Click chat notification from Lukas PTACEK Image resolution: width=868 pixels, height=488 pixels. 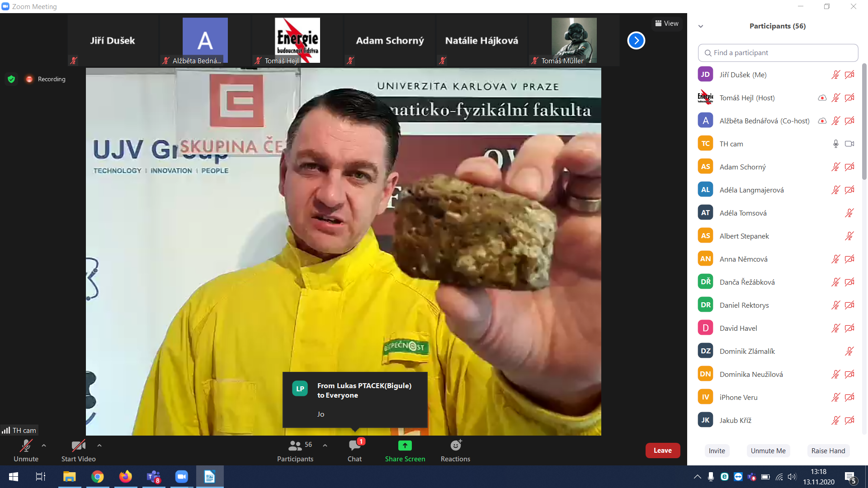point(355,400)
